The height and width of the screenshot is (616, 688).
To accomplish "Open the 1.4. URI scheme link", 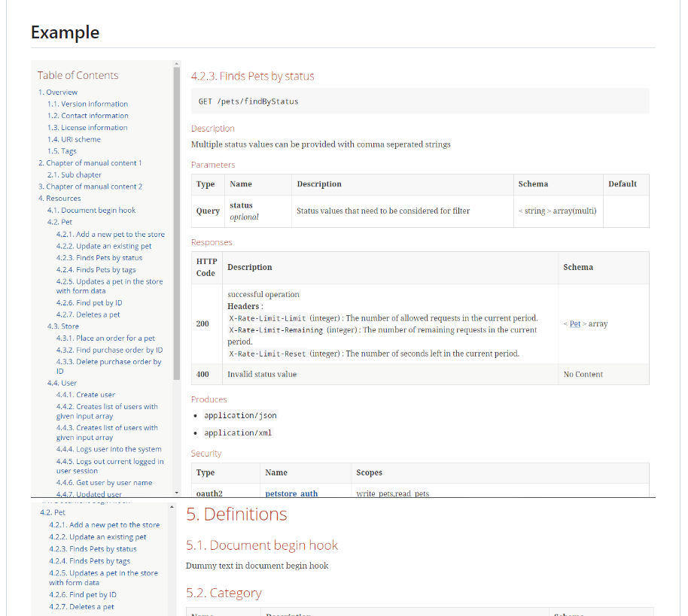I will pyautogui.click(x=74, y=139).
